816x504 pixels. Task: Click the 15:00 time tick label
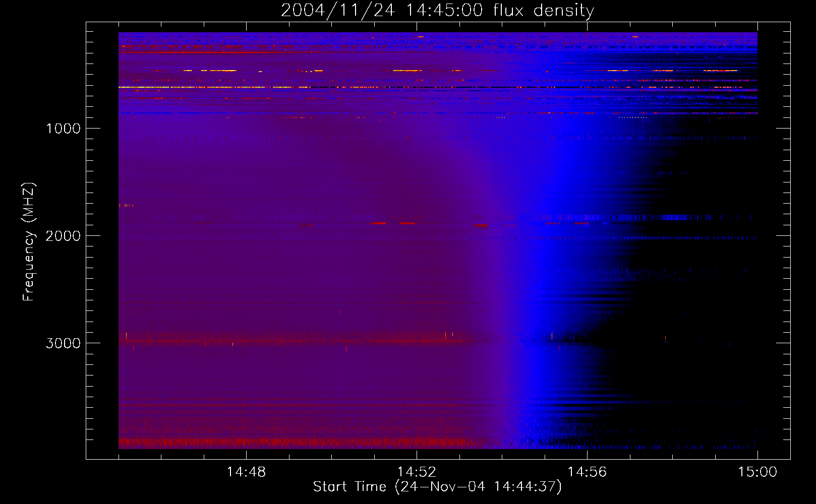[x=757, y=472]
